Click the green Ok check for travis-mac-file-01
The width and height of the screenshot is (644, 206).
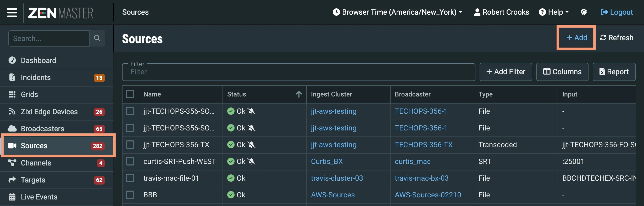[x=231, y=178]
